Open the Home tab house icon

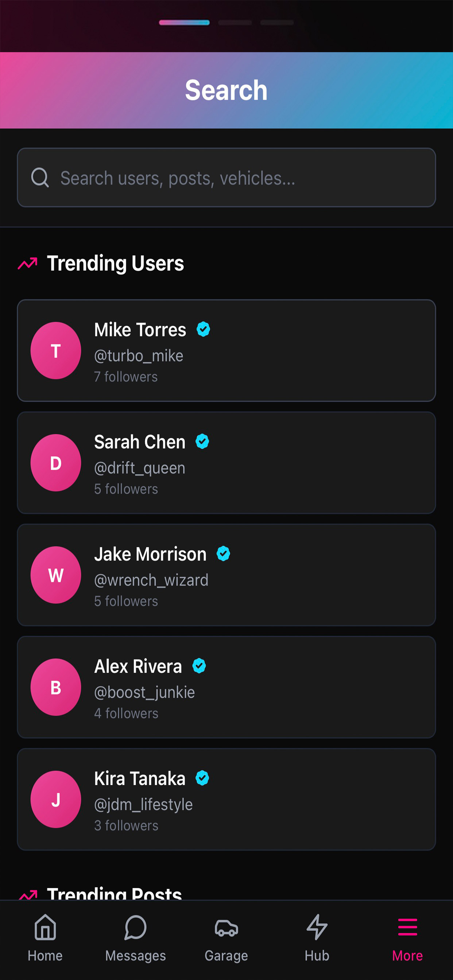(x=45, y=927)
